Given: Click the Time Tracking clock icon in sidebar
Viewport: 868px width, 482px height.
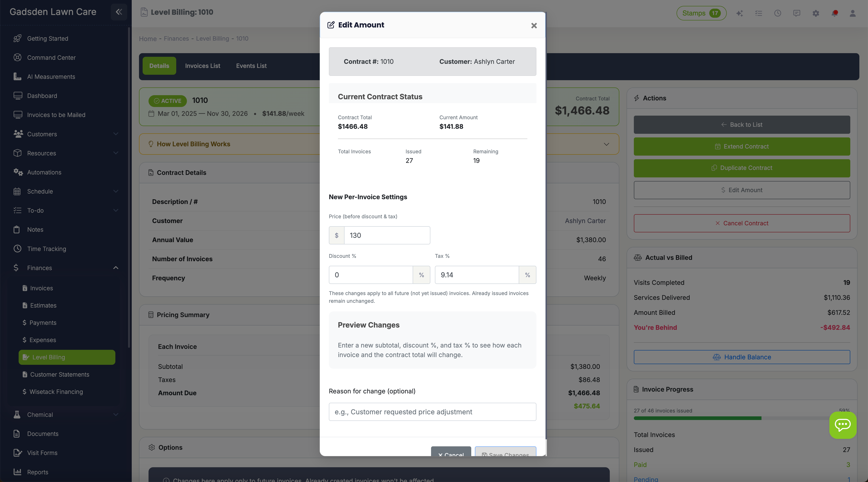Looking at the screenshot, I should point(17,249).
